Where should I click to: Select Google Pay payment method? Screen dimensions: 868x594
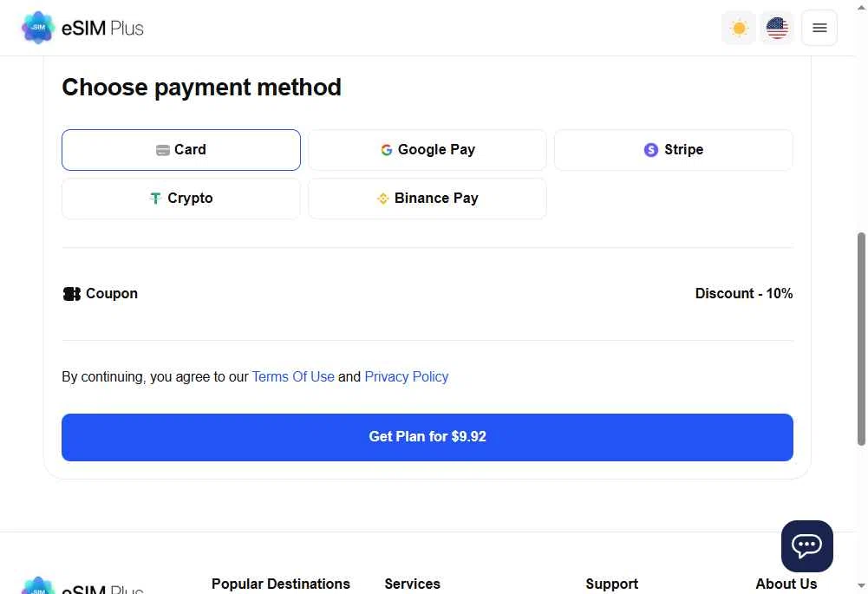tap(427, 150)
